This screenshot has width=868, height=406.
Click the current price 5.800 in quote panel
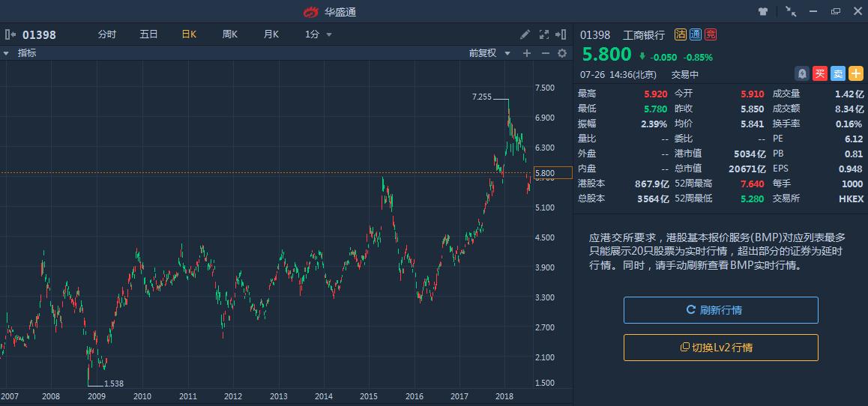(606, 54)
